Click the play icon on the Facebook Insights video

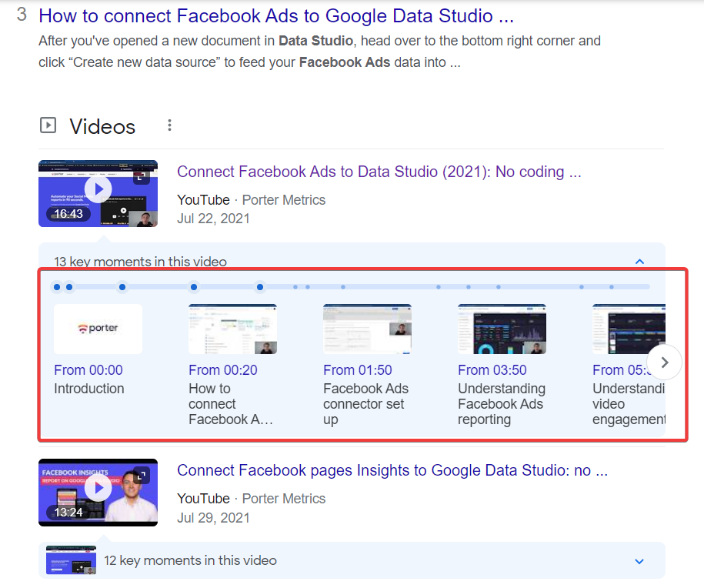click(x=98, y=487)
